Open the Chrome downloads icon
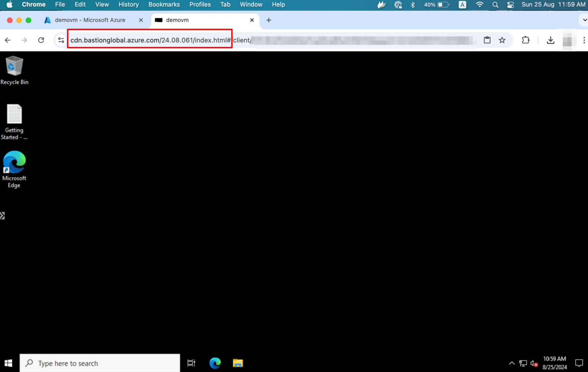 pos(551,40)
